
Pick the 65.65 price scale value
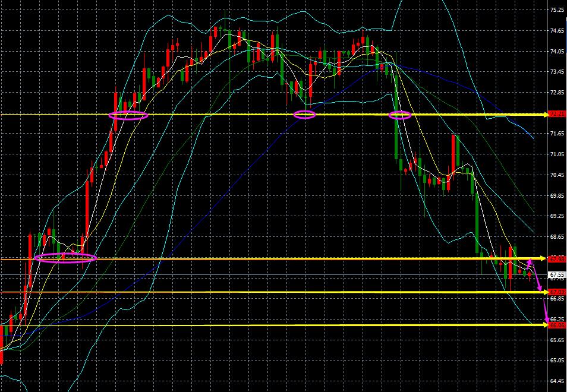tap(557, 340)
